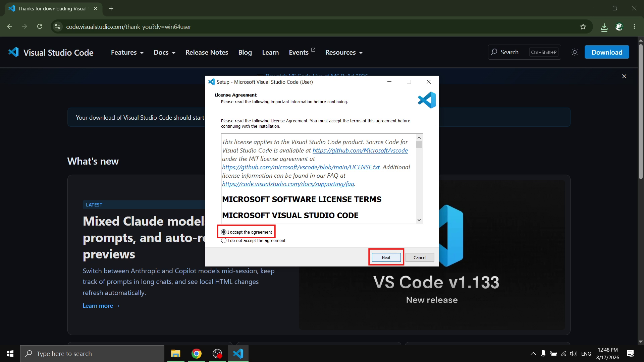Expand the Resources dropdown menu
This screenshot has width=644, height=362.
point(344,53)
